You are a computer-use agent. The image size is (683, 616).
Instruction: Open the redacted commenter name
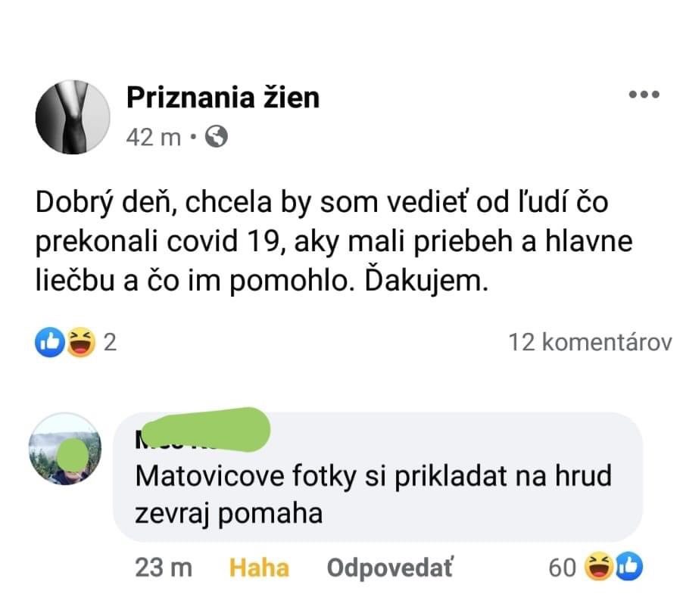coord(201,431)
